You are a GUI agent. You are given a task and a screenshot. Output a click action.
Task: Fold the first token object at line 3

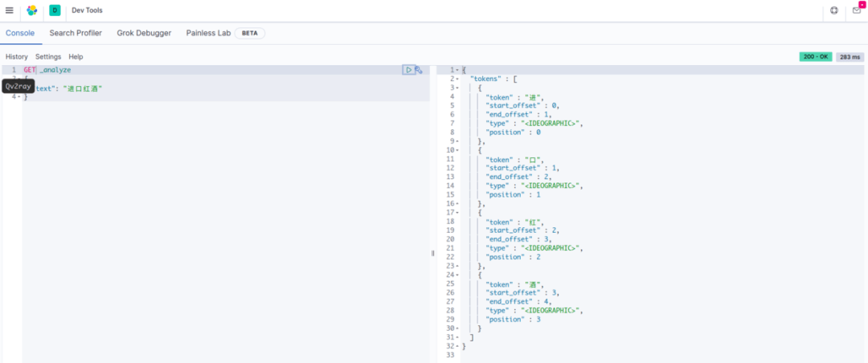457,88
